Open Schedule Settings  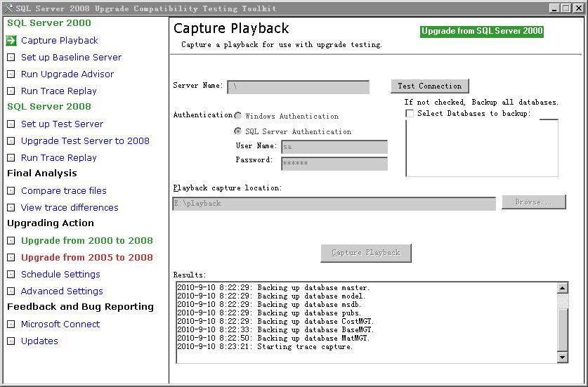click(60, 275)
